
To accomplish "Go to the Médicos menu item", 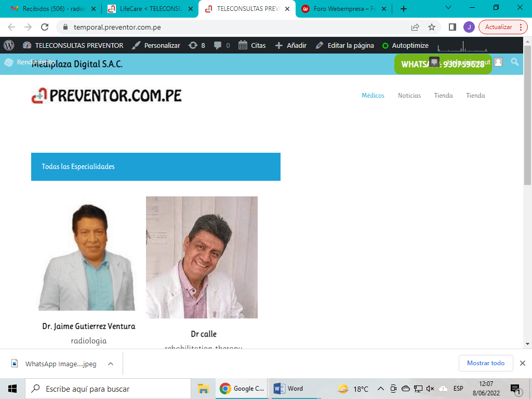I will point(373,96).
